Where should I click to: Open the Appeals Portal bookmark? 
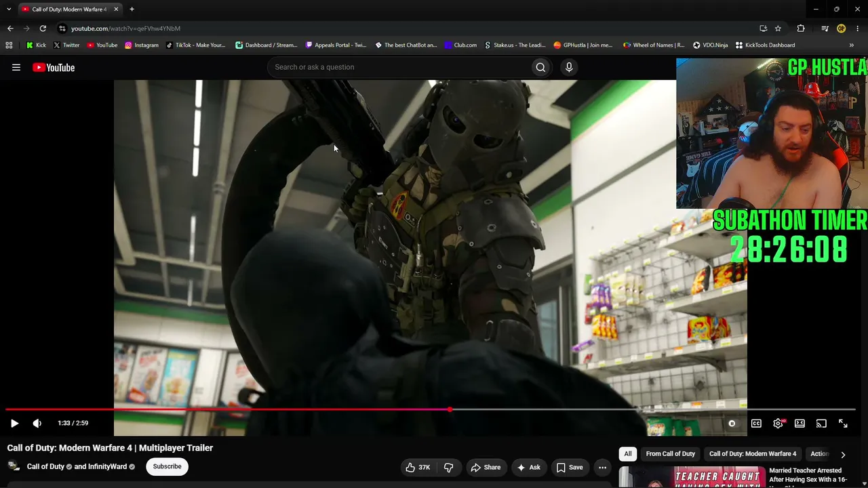tap(336, 45)
